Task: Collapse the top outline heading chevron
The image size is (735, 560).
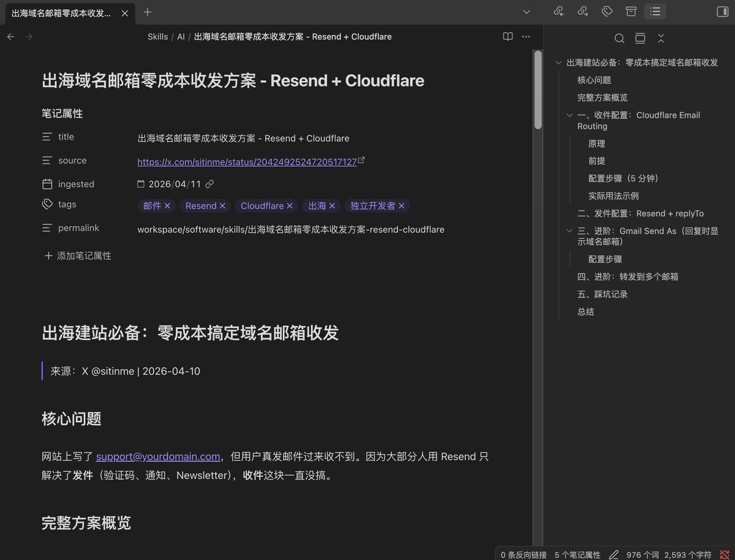Action: click(557, 62)
